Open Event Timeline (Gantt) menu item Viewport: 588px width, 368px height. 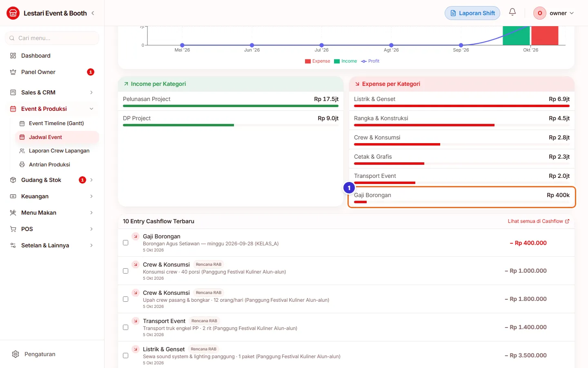[57, 123]
